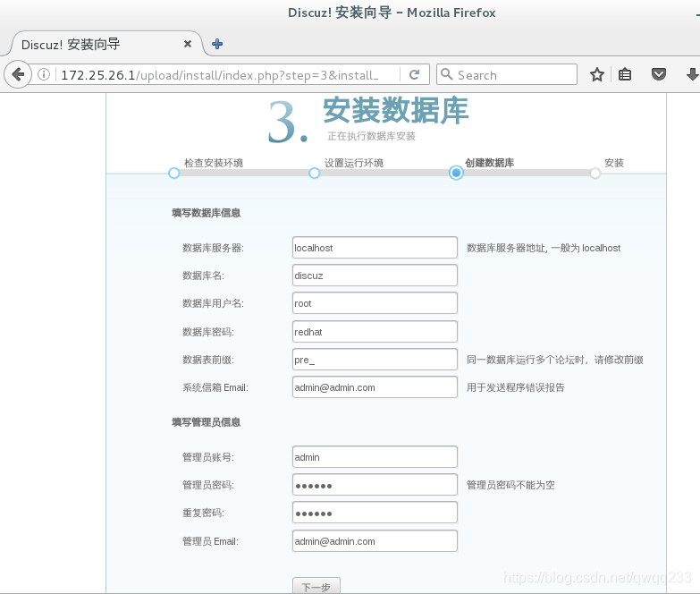Click the 数据库密码: label

[x=208, y=332]
